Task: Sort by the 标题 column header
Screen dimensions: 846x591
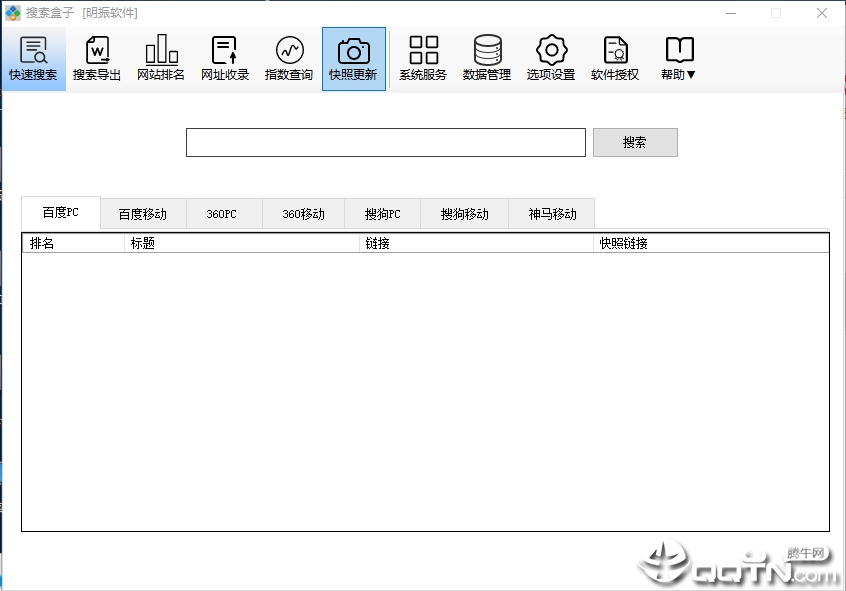Action: pyautogui.click(x=242, y=243)
